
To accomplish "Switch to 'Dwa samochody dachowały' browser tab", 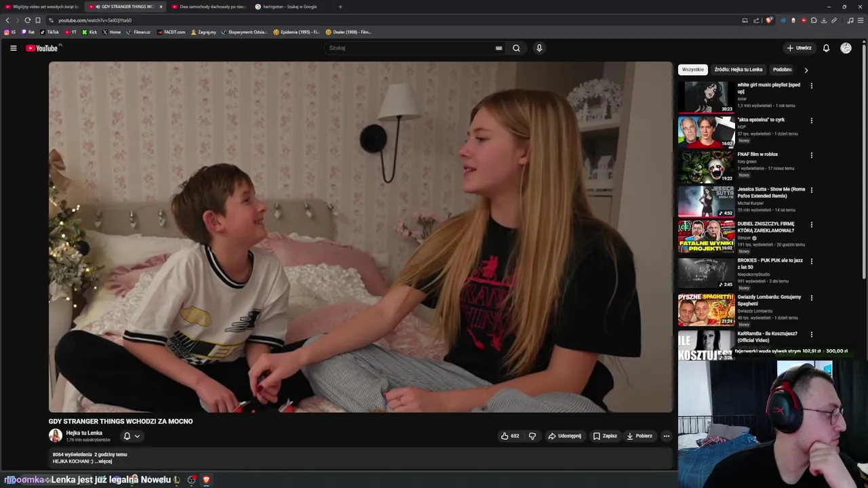I will (x=209, y=7).
